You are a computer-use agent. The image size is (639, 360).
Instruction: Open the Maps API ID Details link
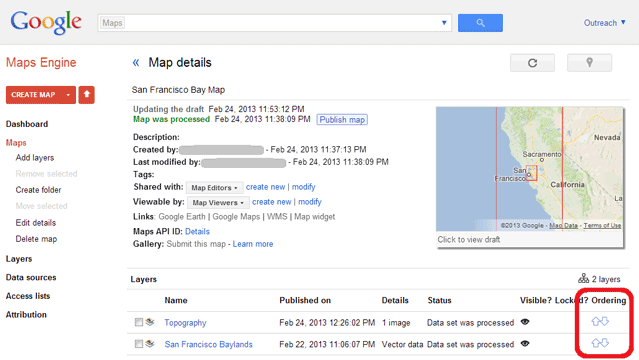pyautogui.click(x=197, y=231)
